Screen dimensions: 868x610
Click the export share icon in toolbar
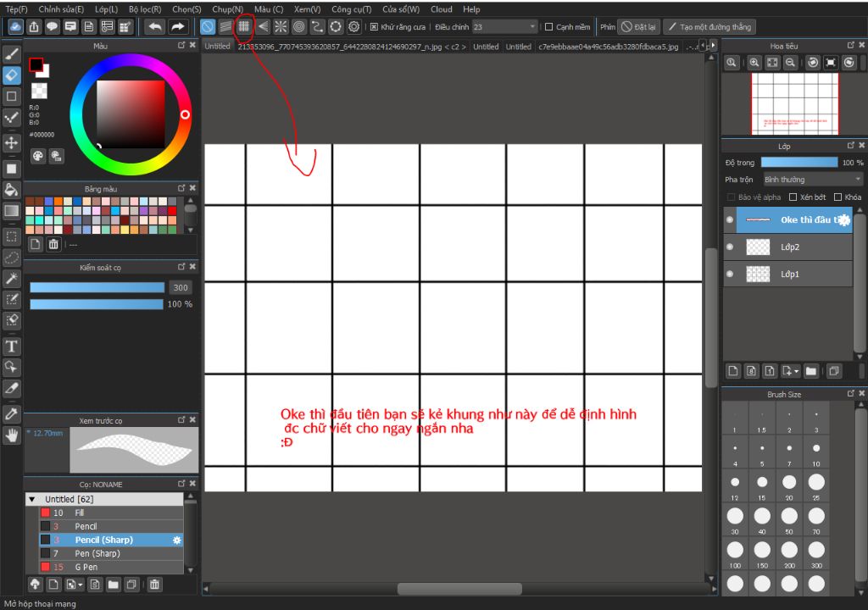point(34,26)
